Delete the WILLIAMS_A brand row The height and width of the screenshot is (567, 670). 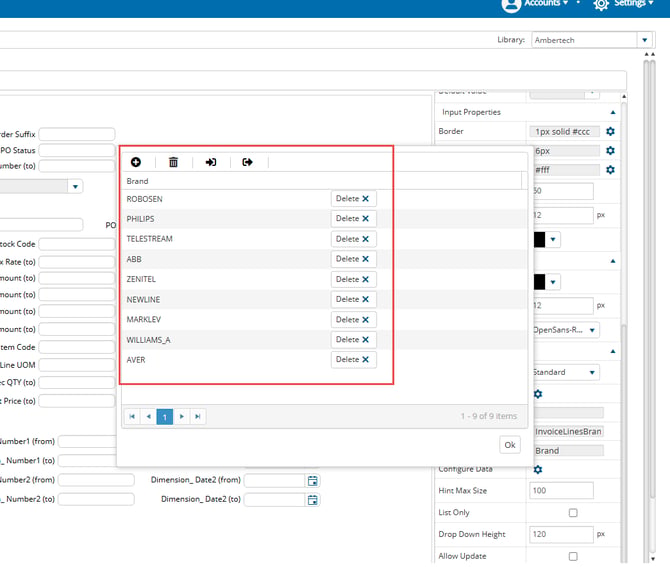point(353,340)
